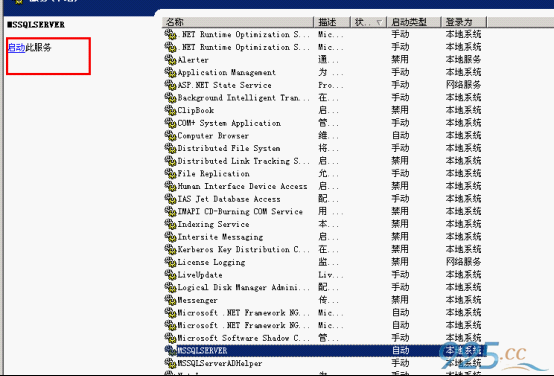Viewport: 554px width, 376px height.
Task: Click the 启动 link to start service
Action: (16, 47)
